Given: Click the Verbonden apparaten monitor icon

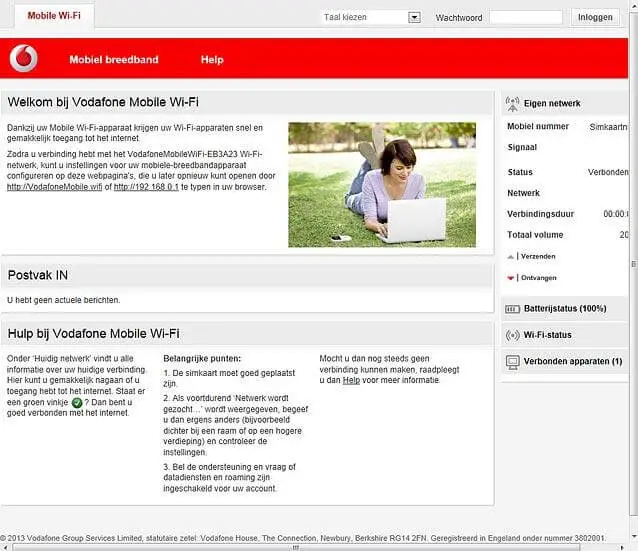Looking at the screenshot, I should tap(512, 362).
